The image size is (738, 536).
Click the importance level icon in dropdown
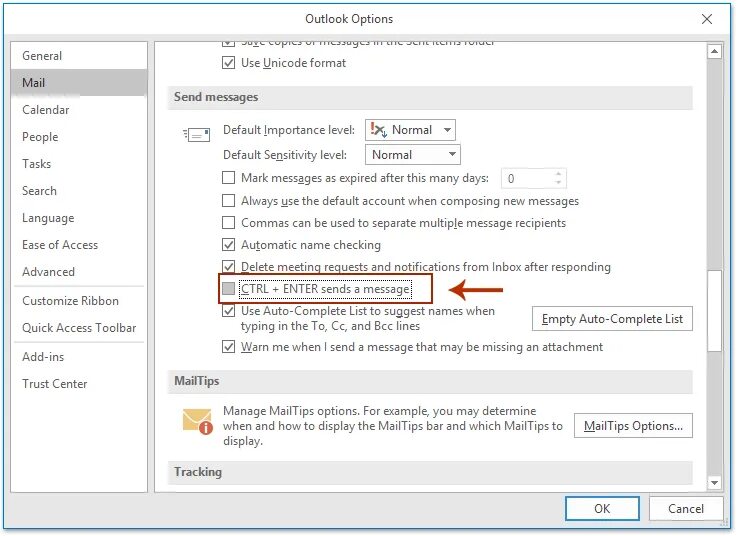click(378, 129)
